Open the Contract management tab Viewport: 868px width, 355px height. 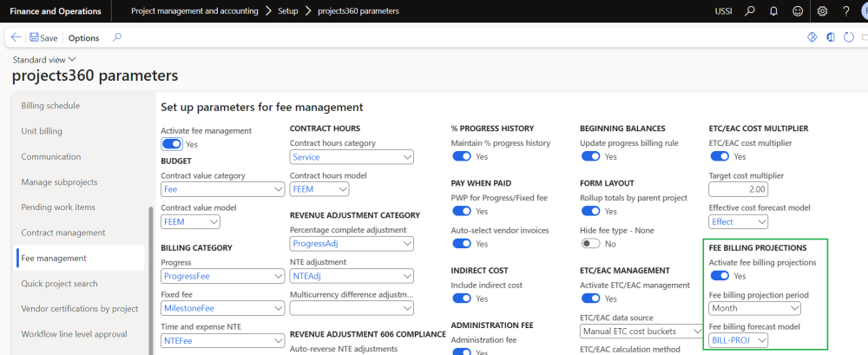tap(62, 233)
